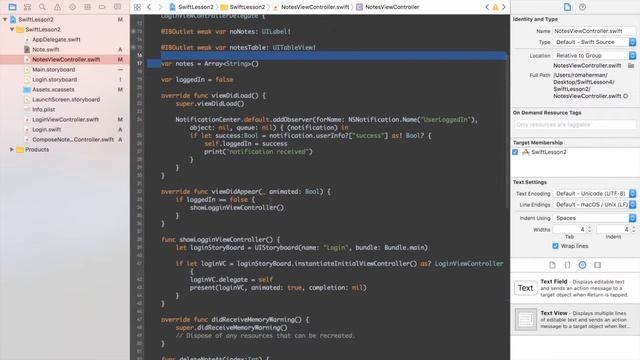This screenshot has height=360, width=640.
Task: Select ComposeNote..Controller.swift in navigator
Action: coord(73,140)
